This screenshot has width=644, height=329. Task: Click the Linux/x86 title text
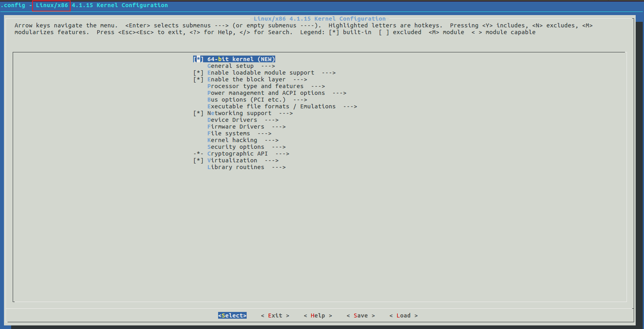point(52,5)
